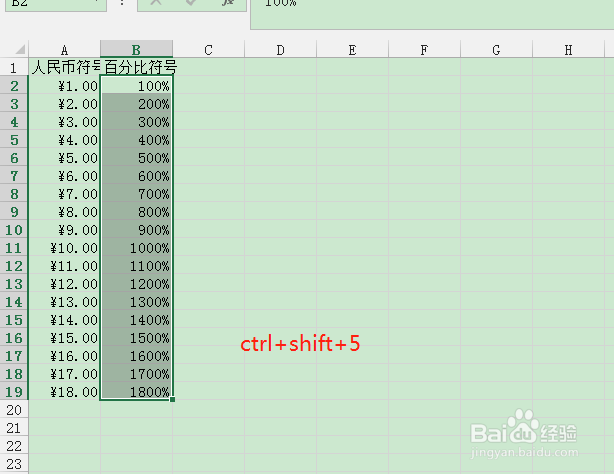Click cell containing ¥3.00
The image size is (614, 474).
point(65,121)
